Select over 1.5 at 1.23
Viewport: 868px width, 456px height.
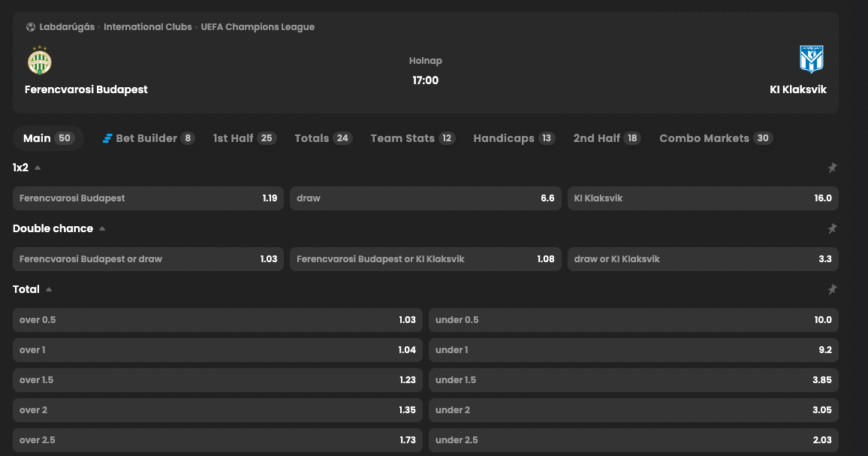[x=218, y=380]
